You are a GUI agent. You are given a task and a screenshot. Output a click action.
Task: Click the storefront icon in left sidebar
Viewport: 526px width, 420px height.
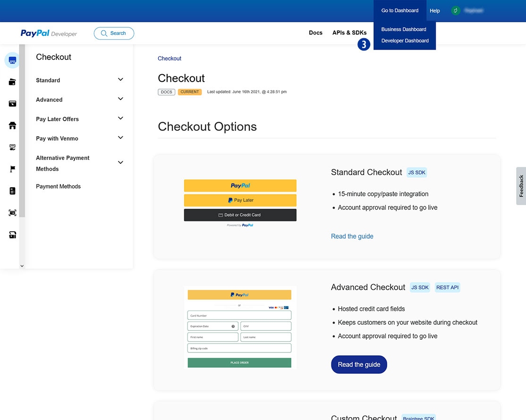(12, 126)
